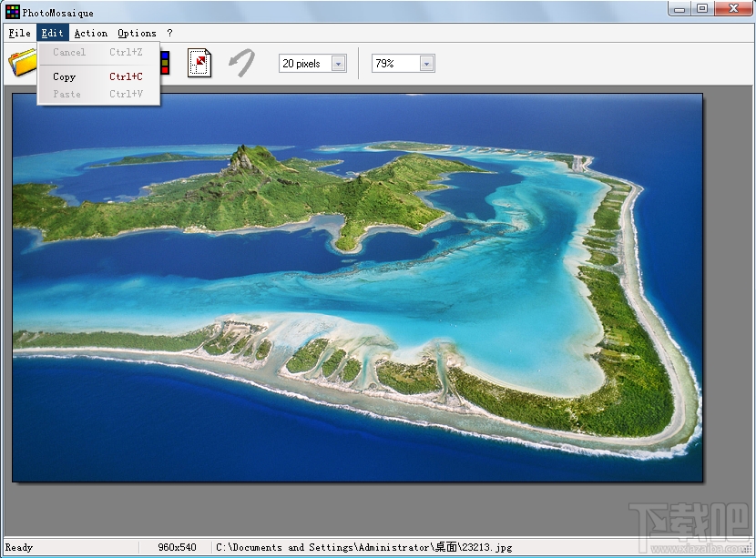Maximize the PhotoMosaique window

[702, 9]
